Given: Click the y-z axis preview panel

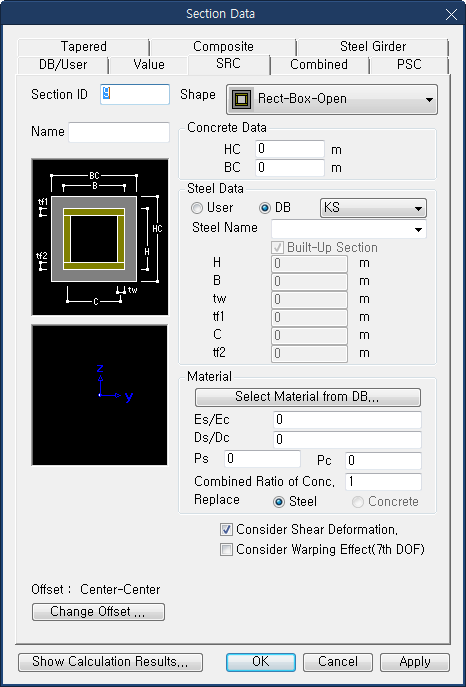Looking at the screenshot, I should click(100, 395).
